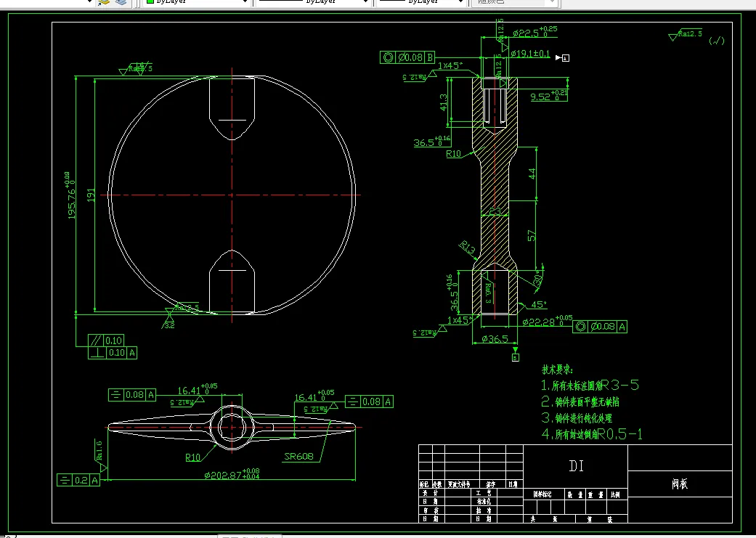The image size is (756, 538).
Task: Select the 30° angle dimension
Action: [x=539, y=279]
